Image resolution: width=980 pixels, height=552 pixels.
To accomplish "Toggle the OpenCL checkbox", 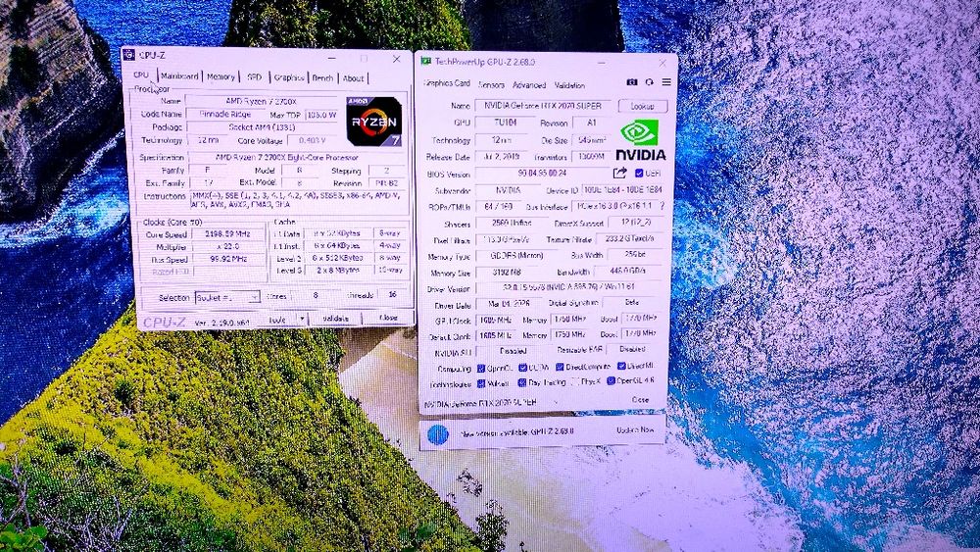I will coord(480,368).
